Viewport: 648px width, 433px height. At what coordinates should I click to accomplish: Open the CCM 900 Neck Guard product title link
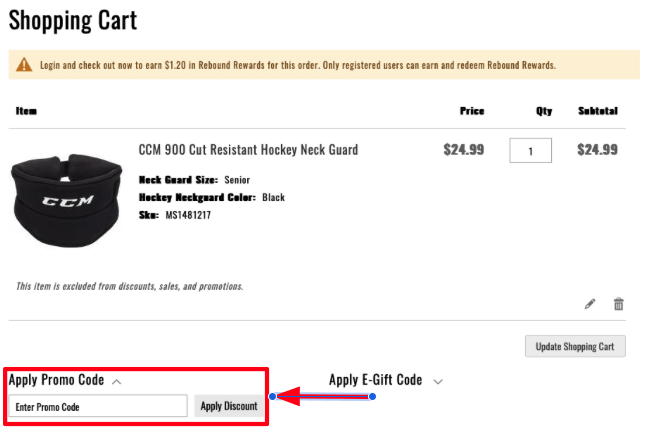[248, 150]
